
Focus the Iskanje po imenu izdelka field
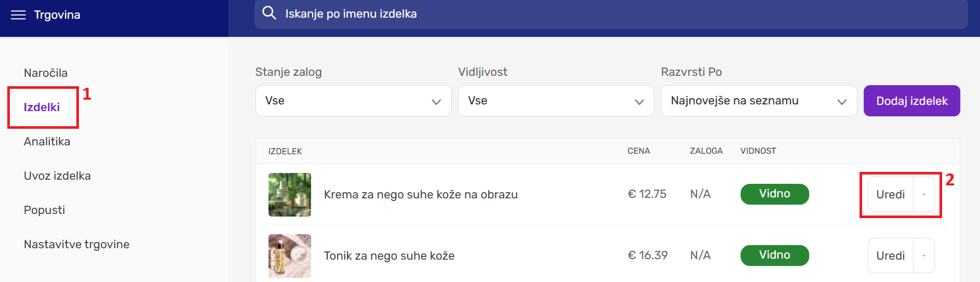(x=611, y=14)
